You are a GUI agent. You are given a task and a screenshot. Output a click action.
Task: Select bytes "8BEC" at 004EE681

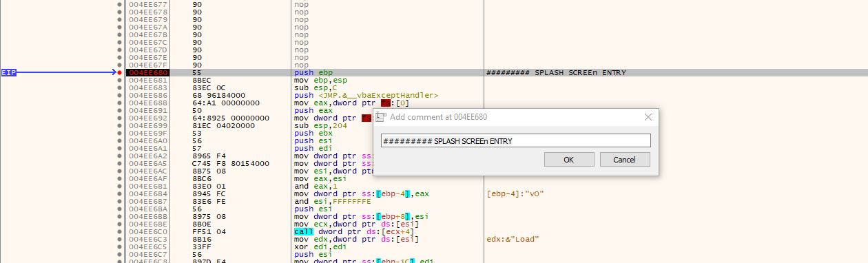201,80
